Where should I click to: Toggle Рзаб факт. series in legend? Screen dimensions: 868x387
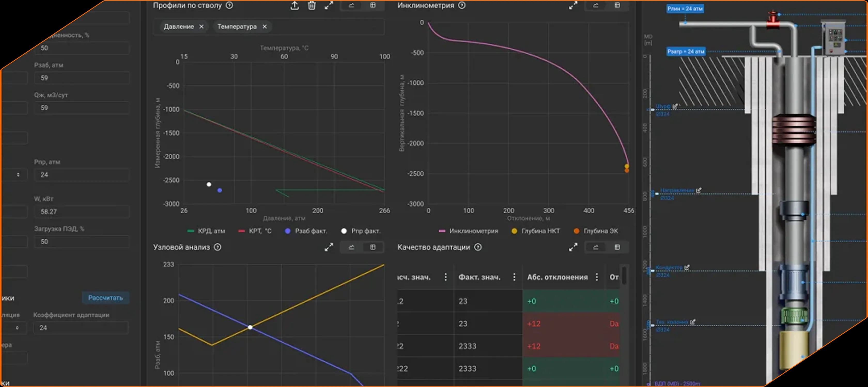click(x=306, y=231)
